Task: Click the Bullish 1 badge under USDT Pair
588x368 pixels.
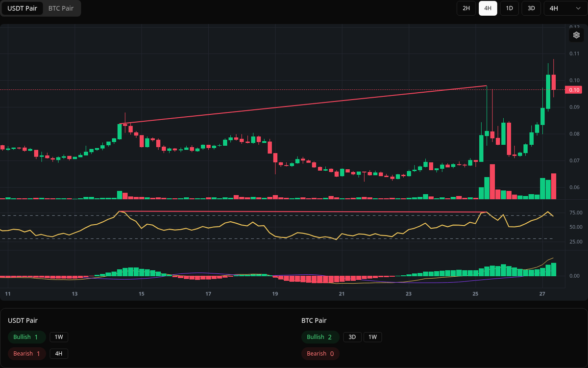Action: 26,337
